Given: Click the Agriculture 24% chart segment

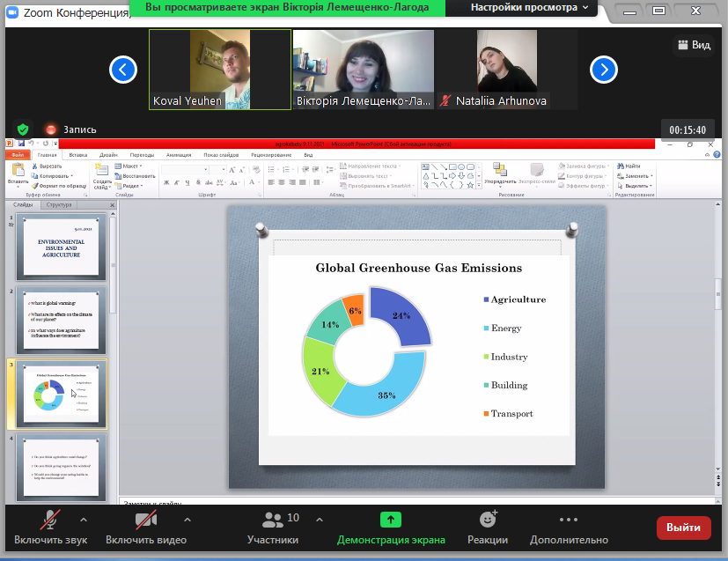Looking at the screenshot, I should click(x=401, y=317).
